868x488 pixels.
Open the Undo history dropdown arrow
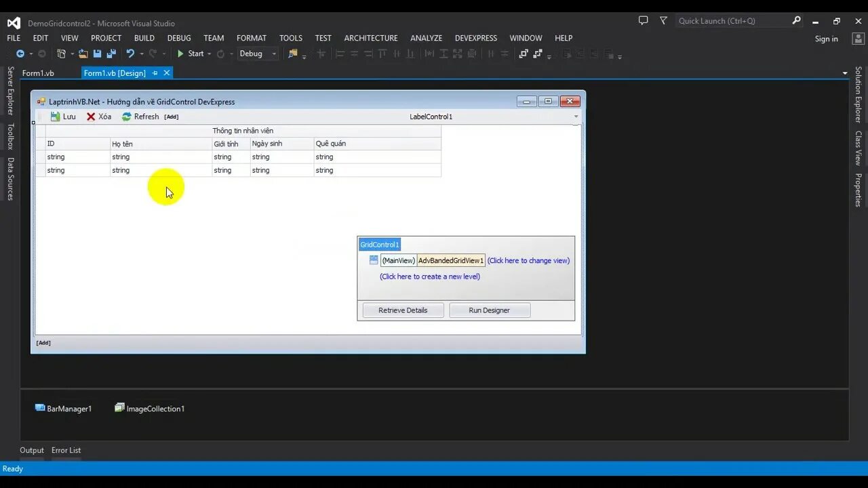pyautogui.click(x=141, y=54)
